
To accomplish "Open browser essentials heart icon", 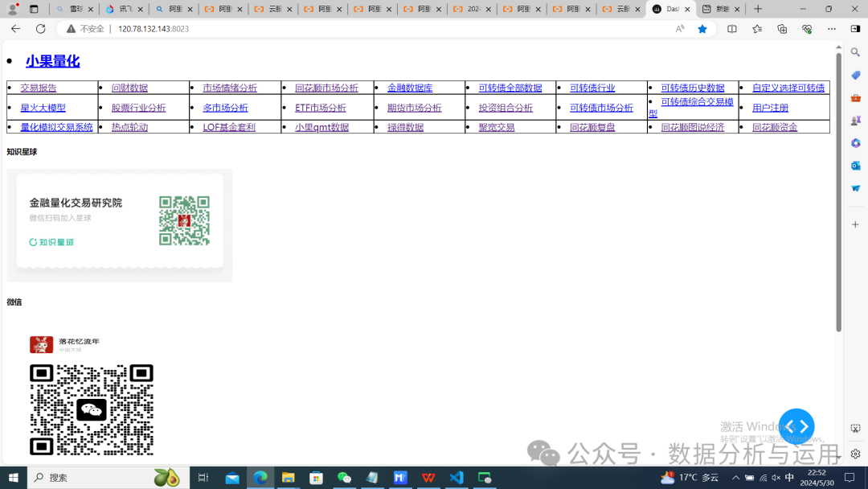I will [807, 29].
